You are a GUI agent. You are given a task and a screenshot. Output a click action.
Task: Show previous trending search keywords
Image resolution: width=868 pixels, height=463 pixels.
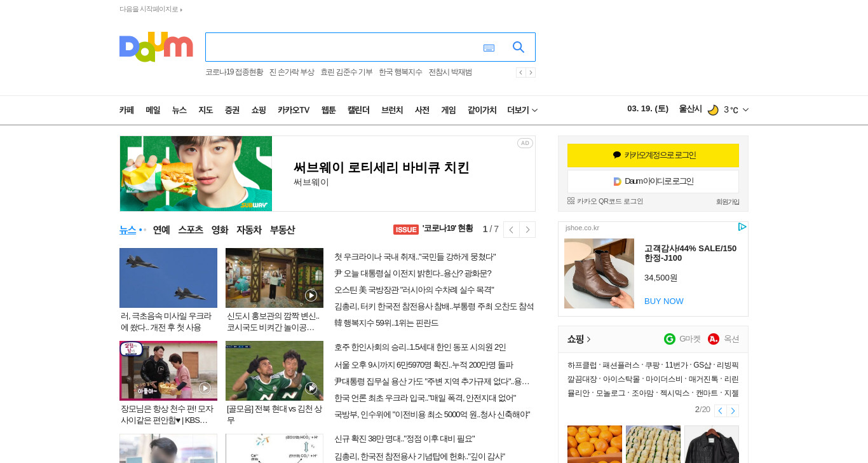tap(520, 73)
